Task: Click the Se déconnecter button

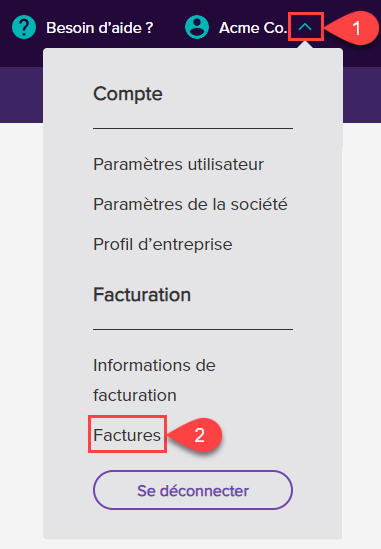Action: 193,490
